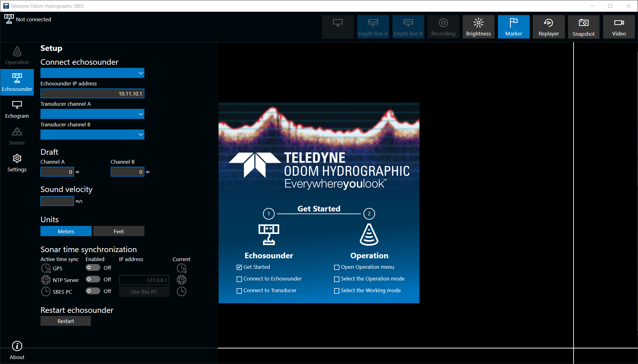Viewport: 638px width, 364px height.
Task: Check Connect to Echosounder checkbox
Action: point(239,279)
